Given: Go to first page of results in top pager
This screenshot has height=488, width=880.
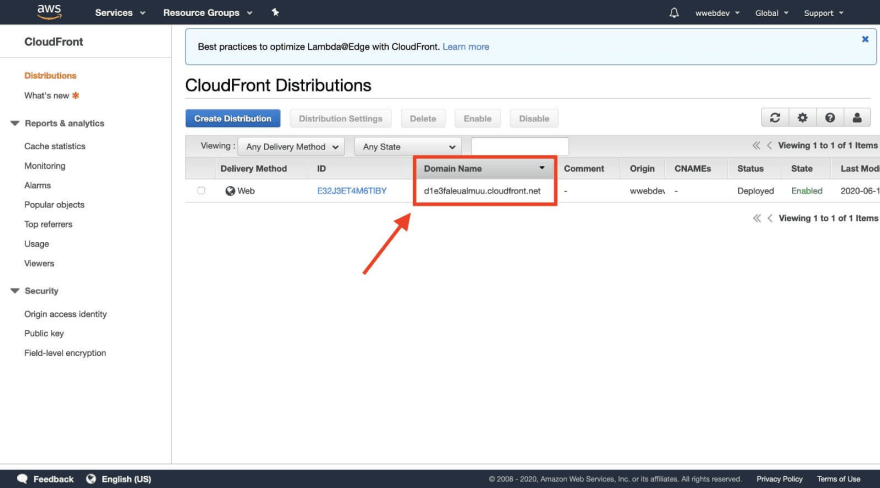Looking at the screenshot, I should coord(756,146).
